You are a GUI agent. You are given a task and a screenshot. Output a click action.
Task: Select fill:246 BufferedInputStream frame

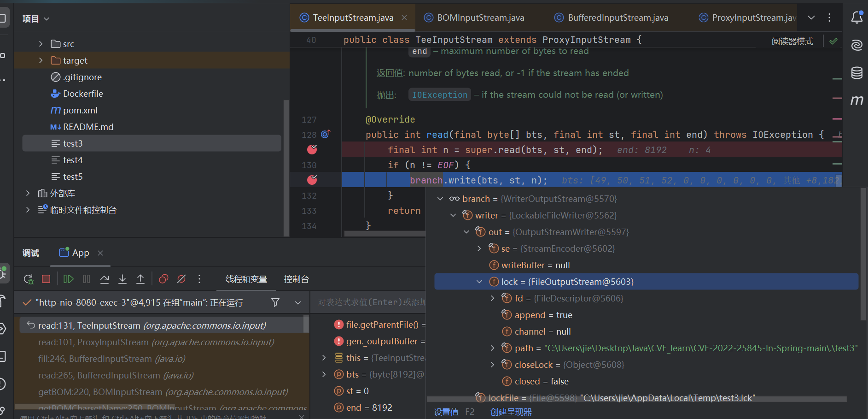point(112,359)
